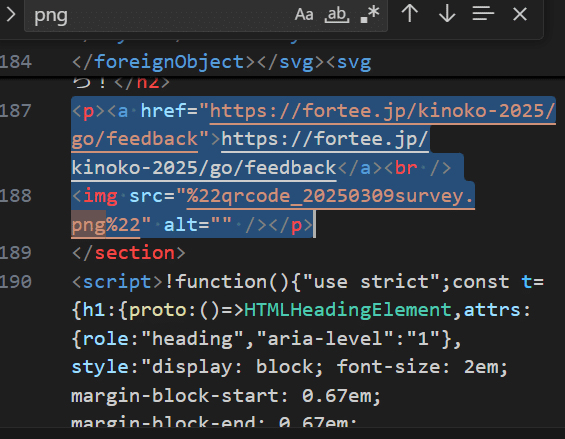Click line number 189
565x439 pixels.
tap(16, 253)
